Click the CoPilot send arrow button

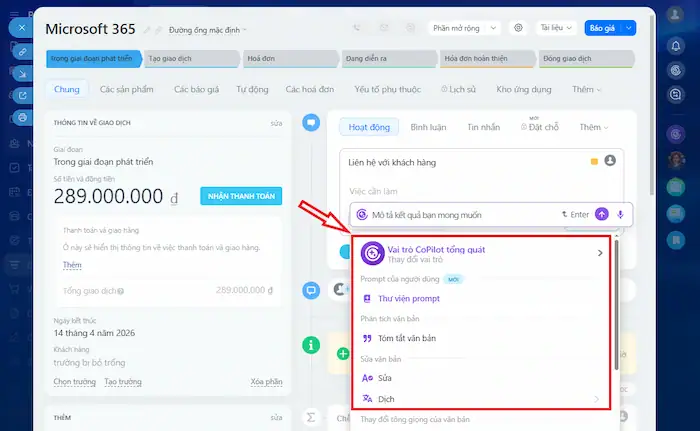[601, 214]
